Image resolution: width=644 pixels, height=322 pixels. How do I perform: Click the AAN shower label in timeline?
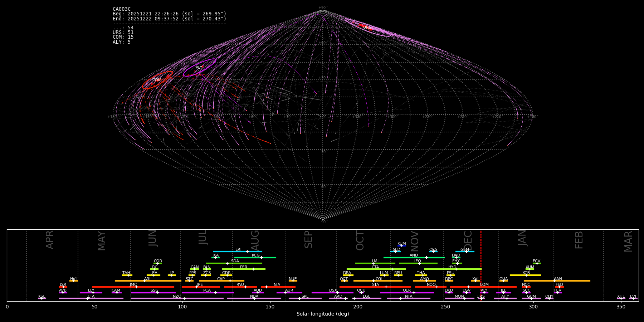click(x=558, y=279)
